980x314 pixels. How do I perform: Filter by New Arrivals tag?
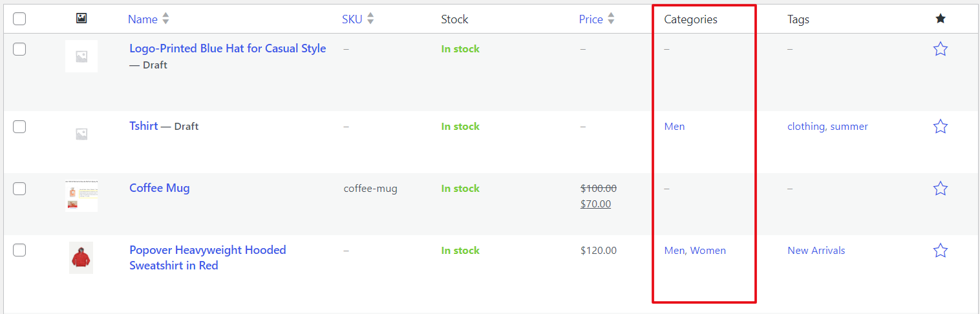click(x=816, y=251)
